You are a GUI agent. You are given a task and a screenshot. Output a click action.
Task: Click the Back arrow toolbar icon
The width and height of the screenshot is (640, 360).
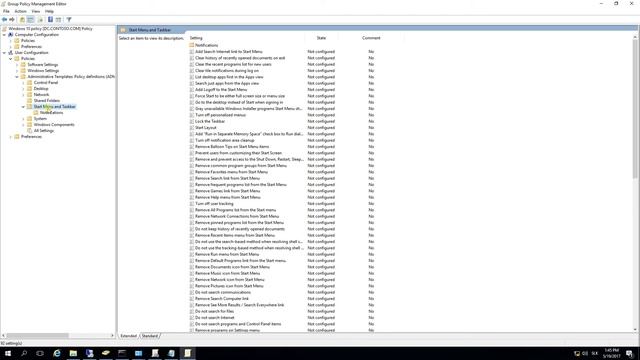pos(4,20)
